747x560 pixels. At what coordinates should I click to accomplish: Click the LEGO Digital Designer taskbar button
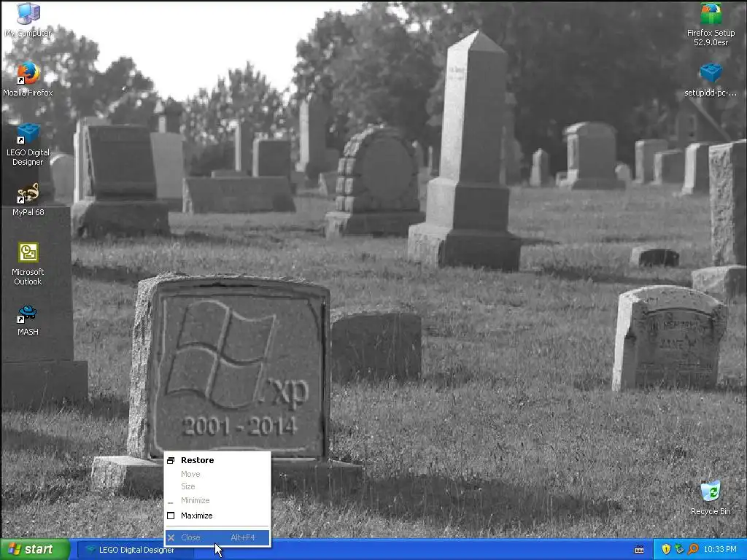coord(135,550)
